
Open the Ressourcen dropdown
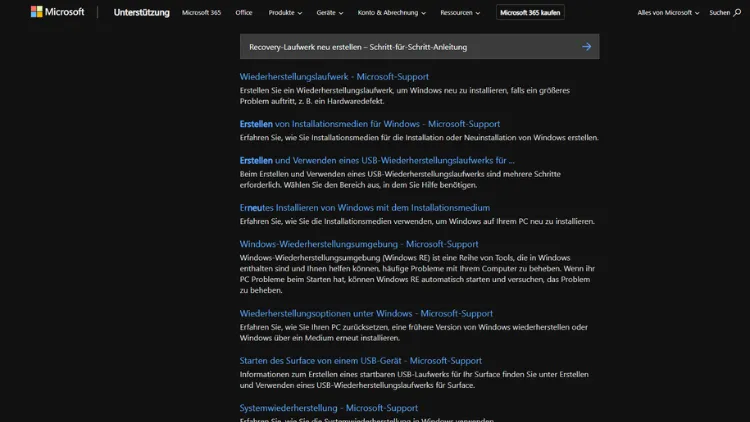click(x=462, y=13)
